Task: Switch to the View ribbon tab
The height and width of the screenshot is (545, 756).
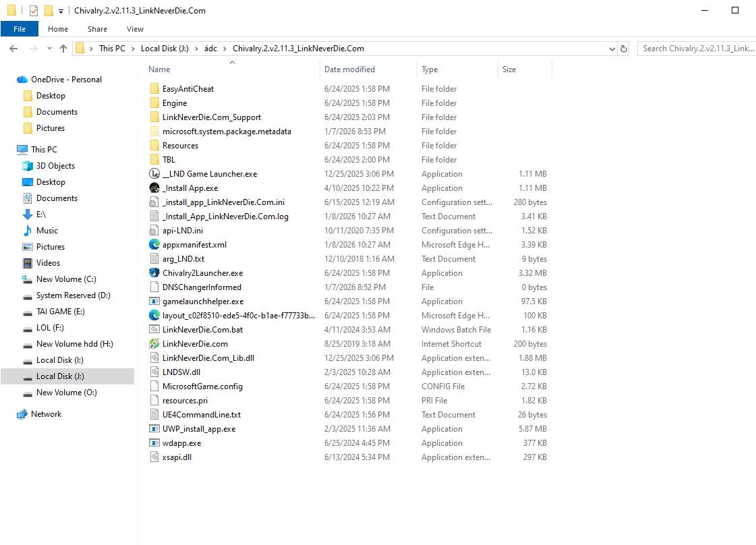Action: [x=135, y=29]
